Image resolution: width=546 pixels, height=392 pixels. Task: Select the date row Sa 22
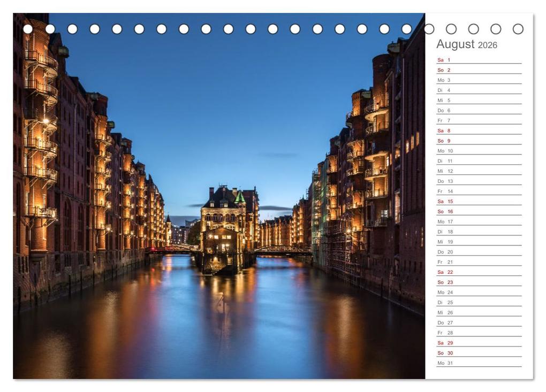coord(479,272)
